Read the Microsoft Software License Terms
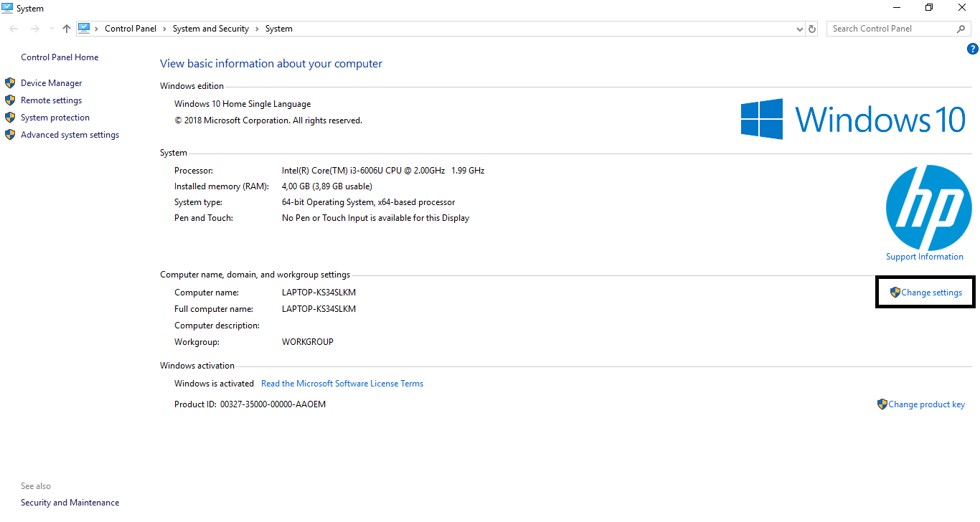The height and width of the screenshot is (522, 980). [x=342, y=384]
